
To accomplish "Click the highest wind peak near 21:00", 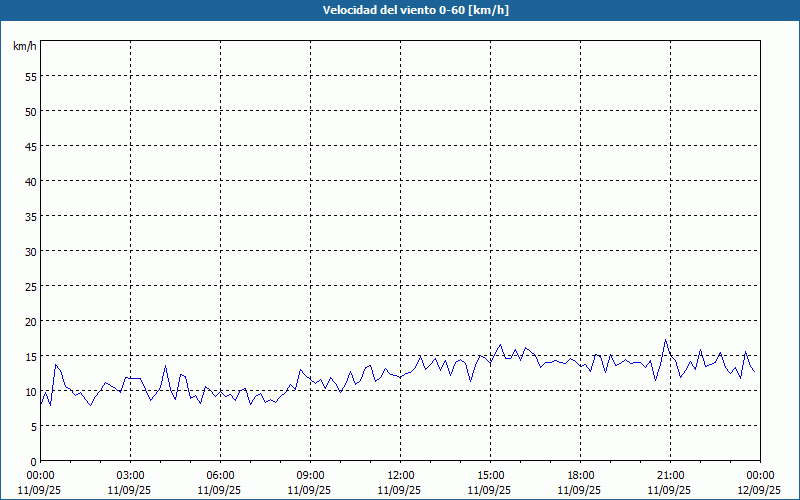I will 666,340.
